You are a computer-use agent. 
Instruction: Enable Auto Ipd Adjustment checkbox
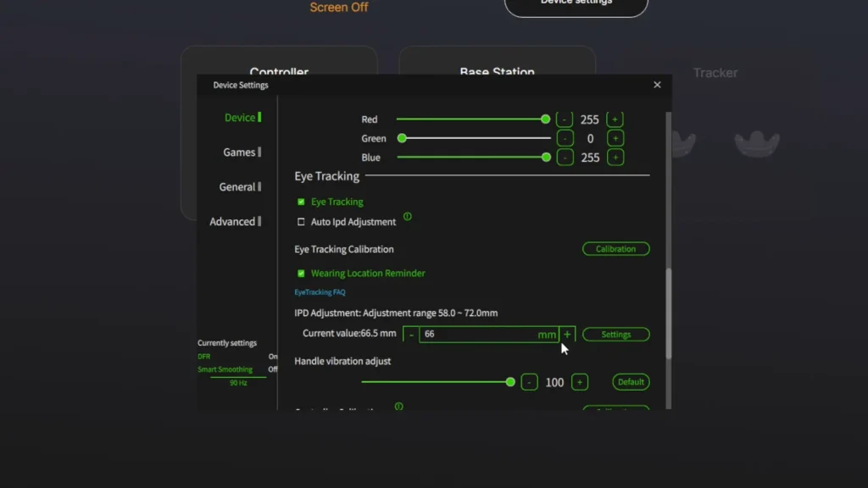point(301,222)
